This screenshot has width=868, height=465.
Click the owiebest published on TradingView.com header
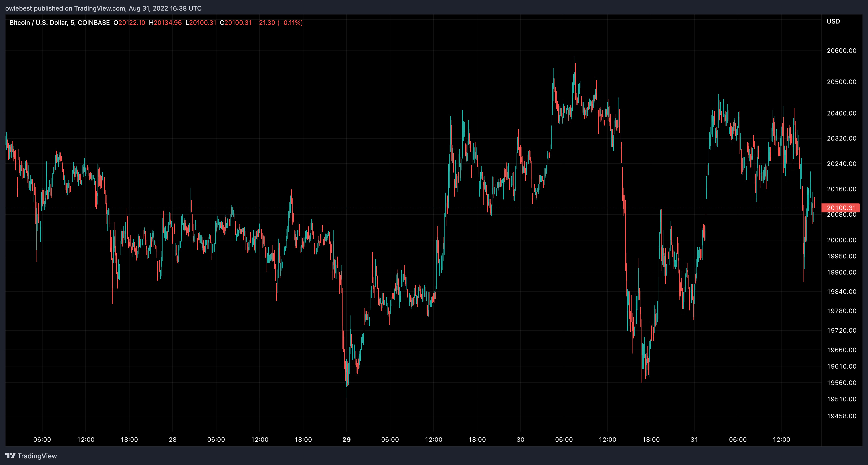coord(103,8)
